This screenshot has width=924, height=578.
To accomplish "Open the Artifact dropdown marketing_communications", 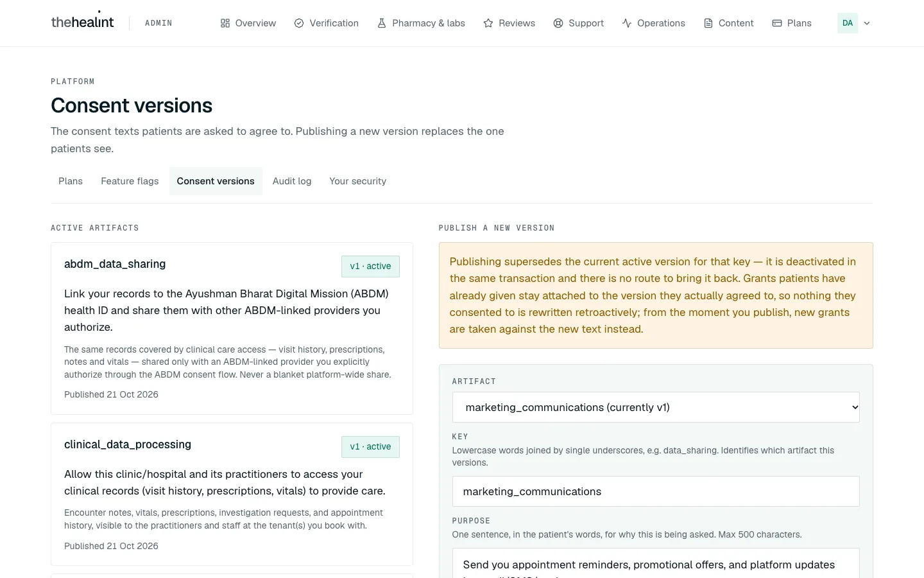I will (656, 407).
